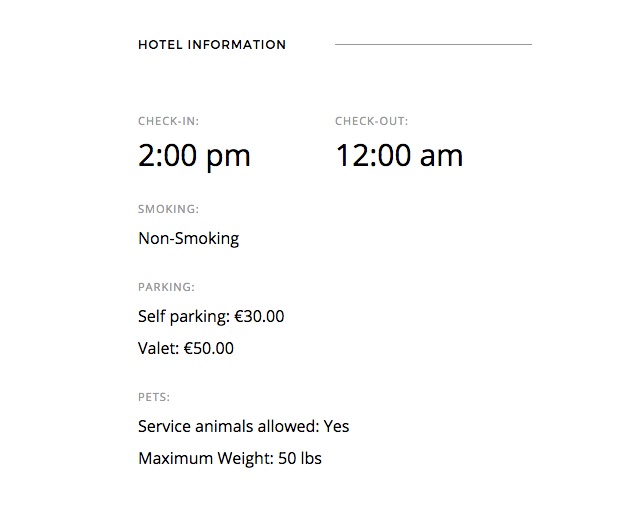The height and width of the screenshot is (513, 637).
Task: Click the Parking section label
Action: point(166,288)
